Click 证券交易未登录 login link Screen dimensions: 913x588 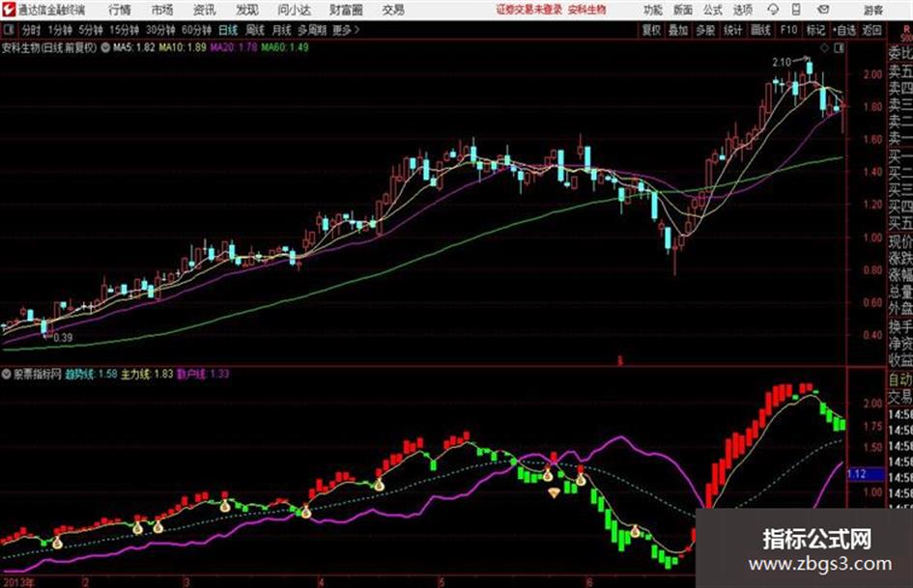(x=529, y=10)
